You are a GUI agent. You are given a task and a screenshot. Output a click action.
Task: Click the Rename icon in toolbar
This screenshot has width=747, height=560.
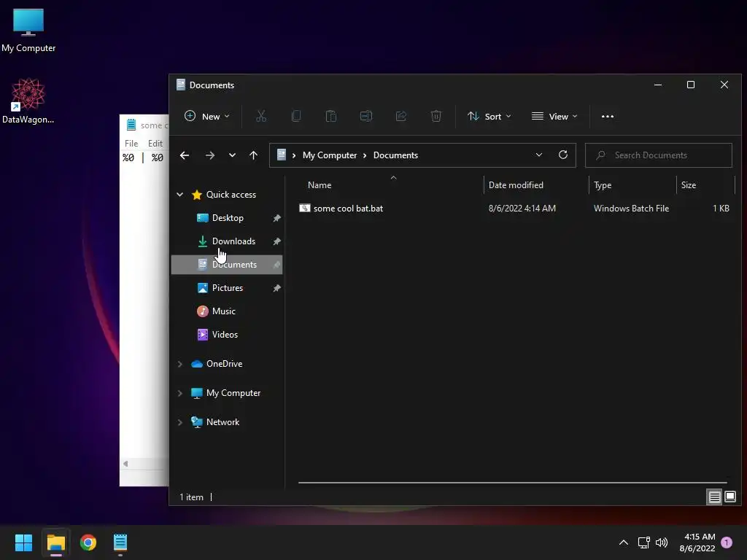point(366,116)
